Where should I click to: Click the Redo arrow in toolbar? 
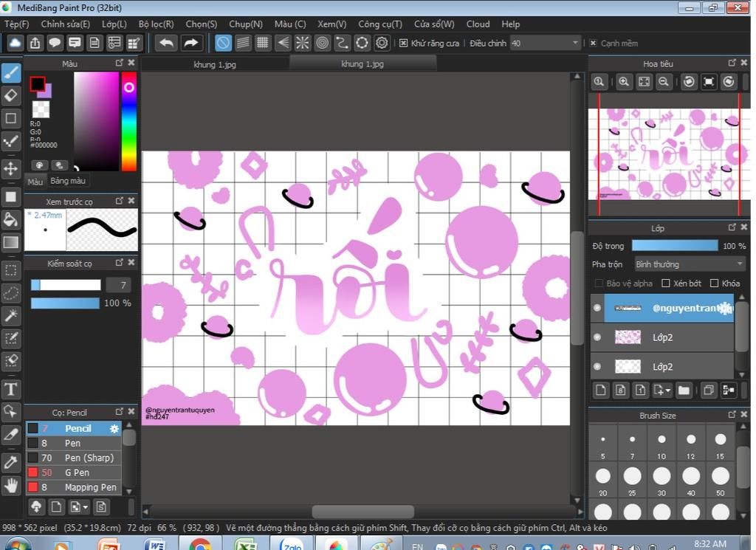(191, 43)
